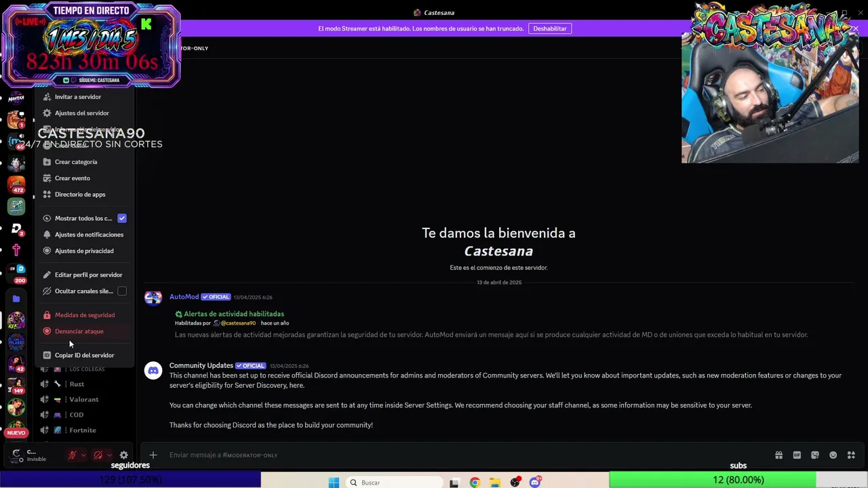Open the user profile avatar showing Invisible
The image size is (868, 488).
16,455
